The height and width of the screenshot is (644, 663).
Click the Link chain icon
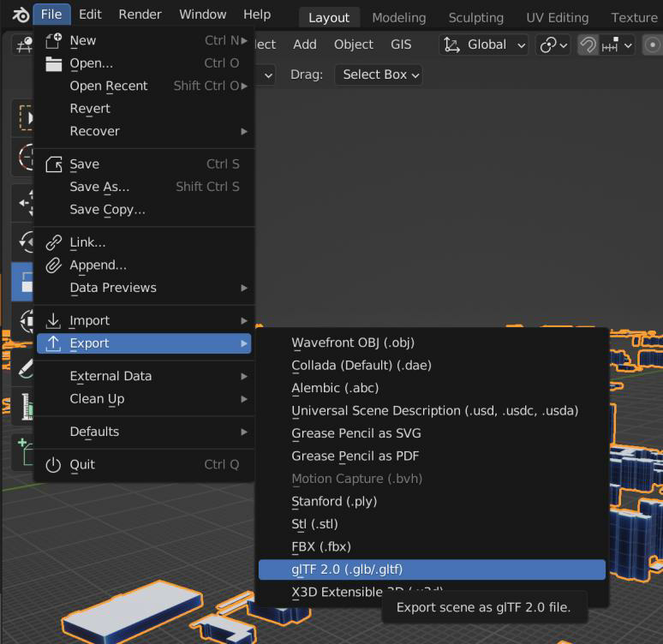(54, 242)
